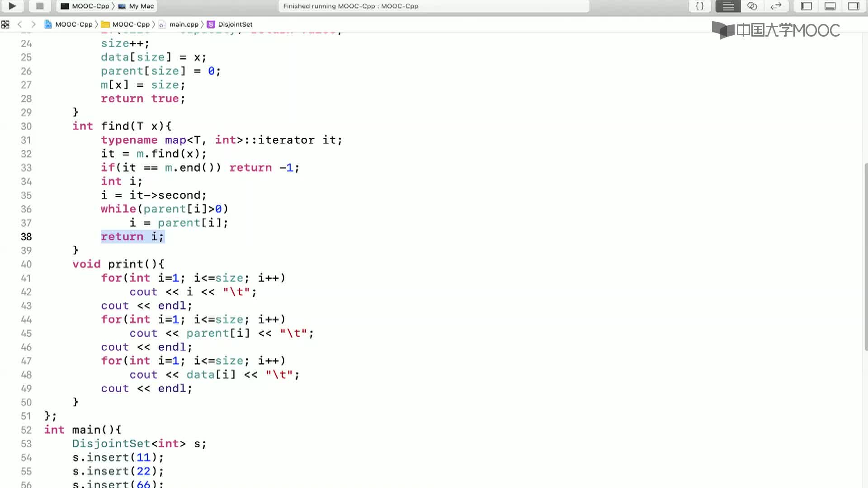Show the standard editor

pos(728,6)
